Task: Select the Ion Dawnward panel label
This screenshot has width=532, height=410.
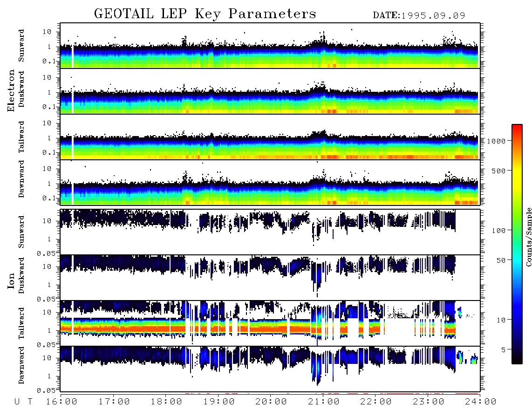Action: pyautogui.click(x=21, y=365)
